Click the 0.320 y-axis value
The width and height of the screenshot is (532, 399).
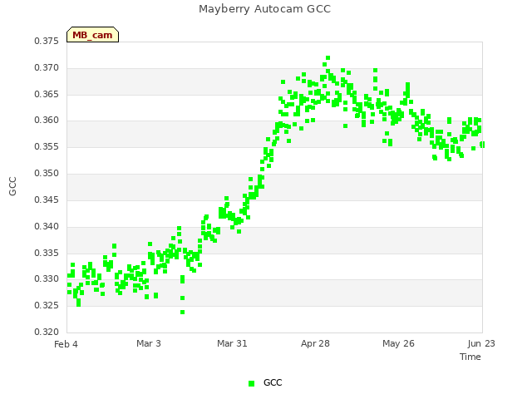47,332
